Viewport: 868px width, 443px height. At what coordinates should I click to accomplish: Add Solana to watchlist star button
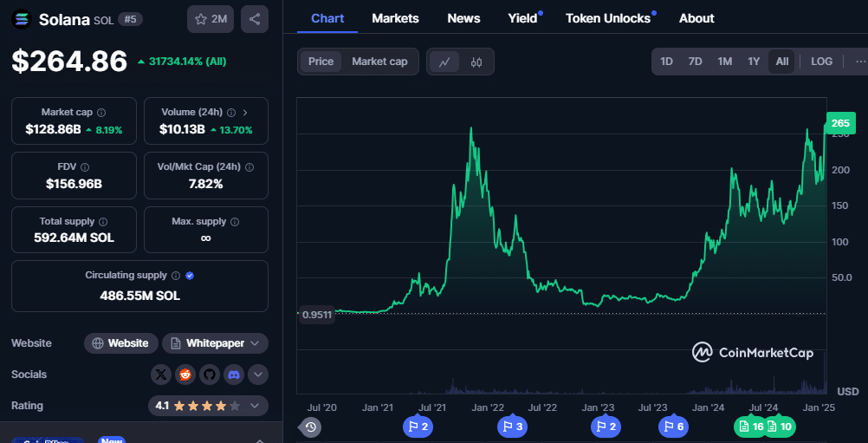211,19
